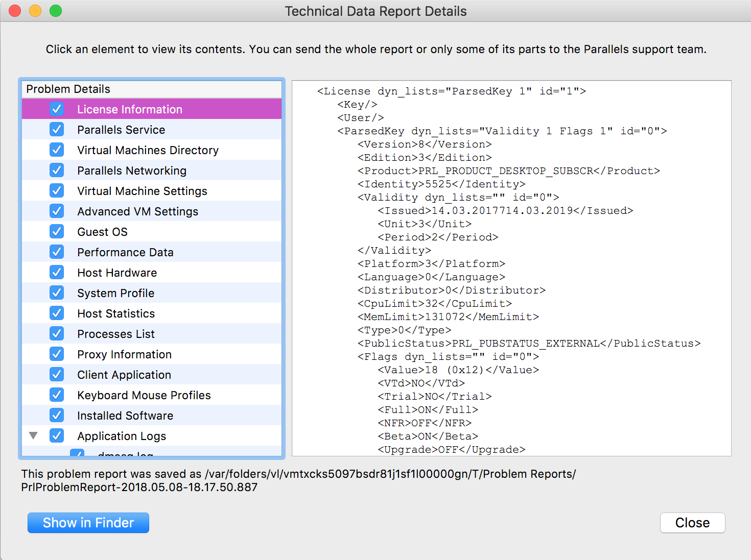Toggle the Parallels Service checkbox

pos(57,130)
